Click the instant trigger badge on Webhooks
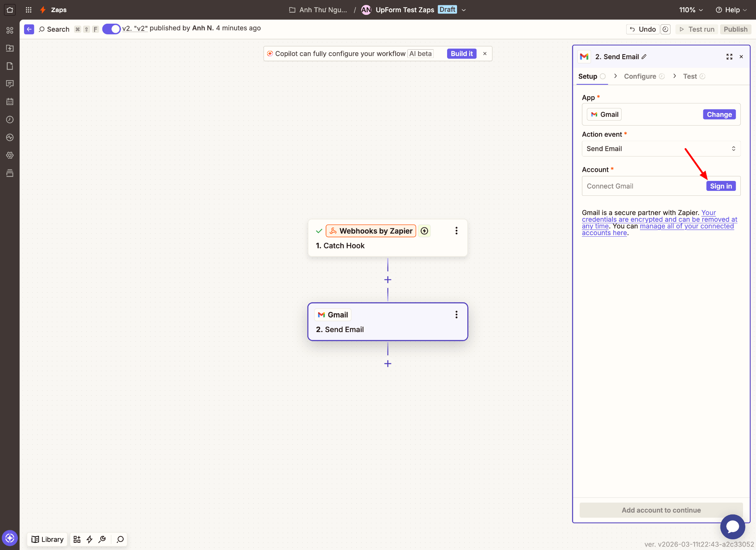756x550 pixels. point(424,231)
